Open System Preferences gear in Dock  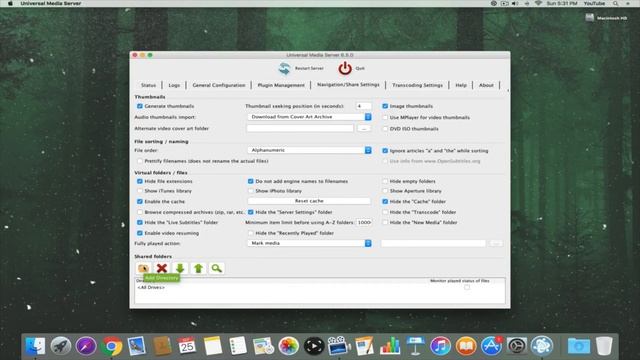[516, 346]
